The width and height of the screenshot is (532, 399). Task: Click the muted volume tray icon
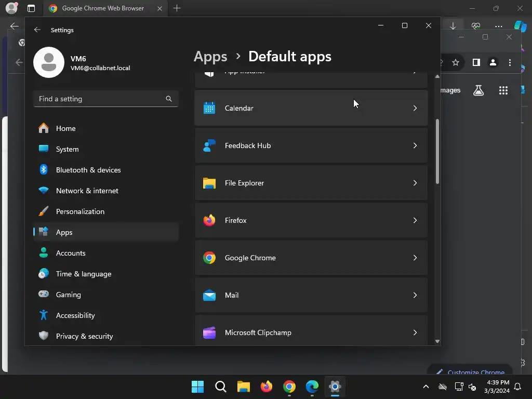click(472, 387)
